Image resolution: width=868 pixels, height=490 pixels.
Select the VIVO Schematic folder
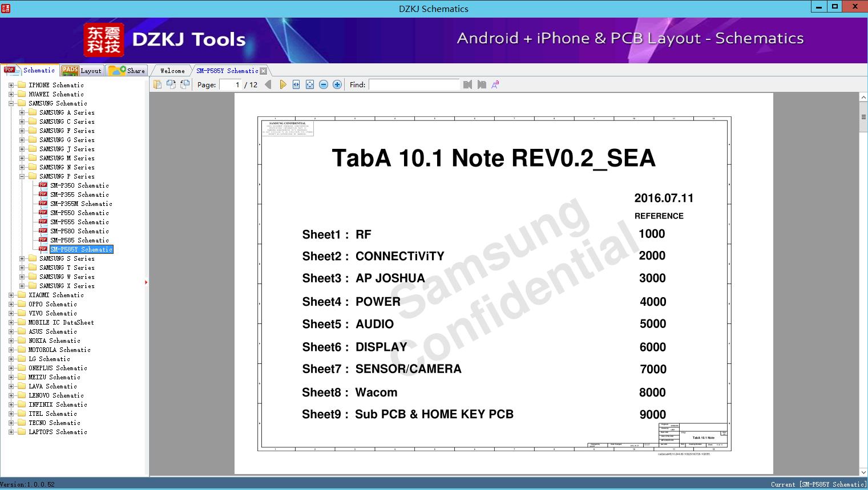point(53,313)
